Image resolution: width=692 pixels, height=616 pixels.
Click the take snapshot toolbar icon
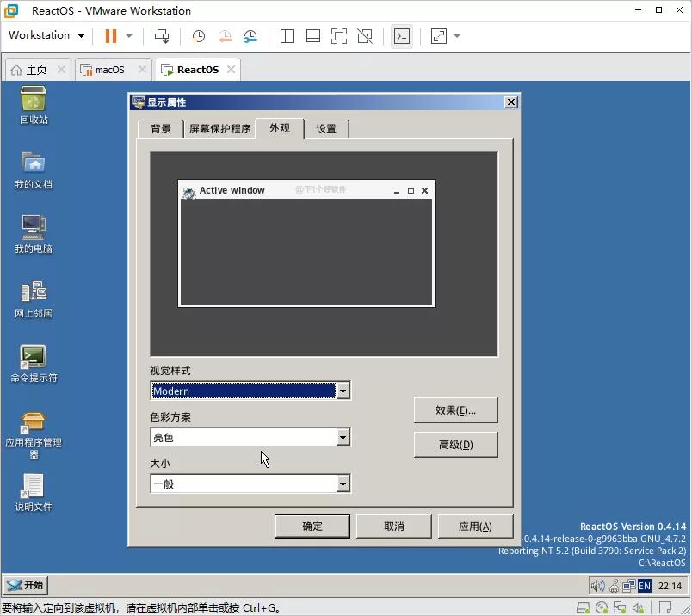pyautogui.click(x=198, y=36)
